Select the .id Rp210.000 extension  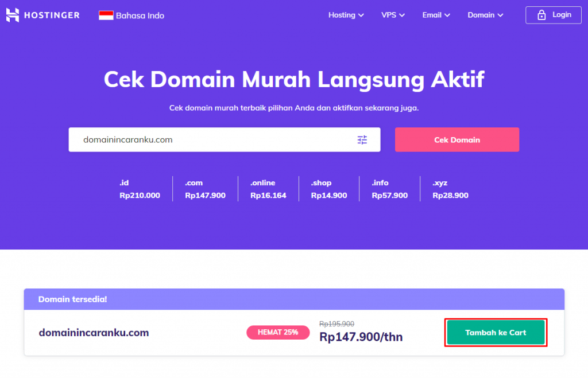coord(140,189)
